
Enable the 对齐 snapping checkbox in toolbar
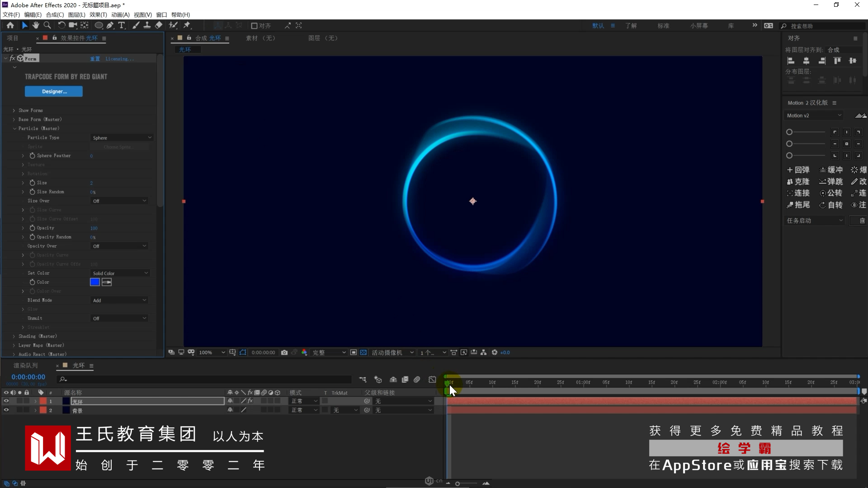(254, 26)
